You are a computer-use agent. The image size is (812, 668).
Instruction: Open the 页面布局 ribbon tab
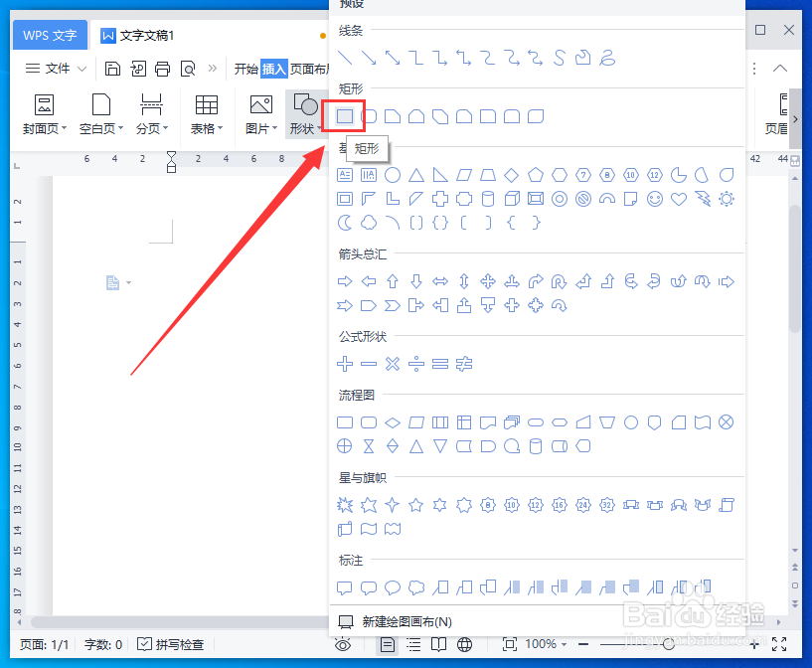[310, 69]
